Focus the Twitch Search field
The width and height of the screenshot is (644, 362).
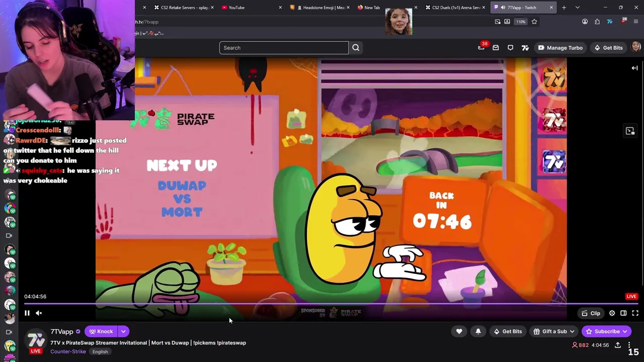click(284, 48)
